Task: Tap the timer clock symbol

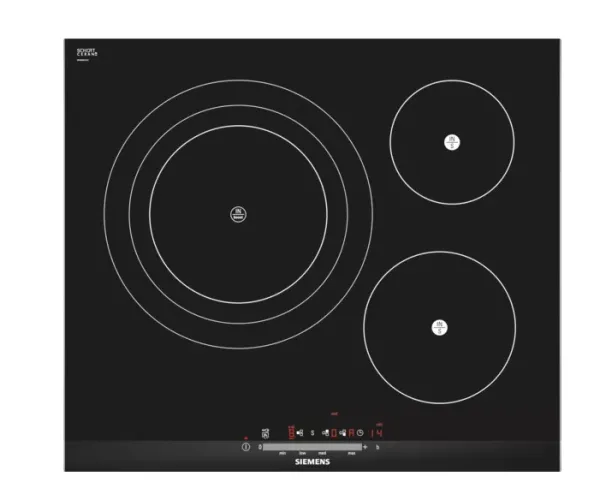Action: pyautogui.click(x=360, y=433)
